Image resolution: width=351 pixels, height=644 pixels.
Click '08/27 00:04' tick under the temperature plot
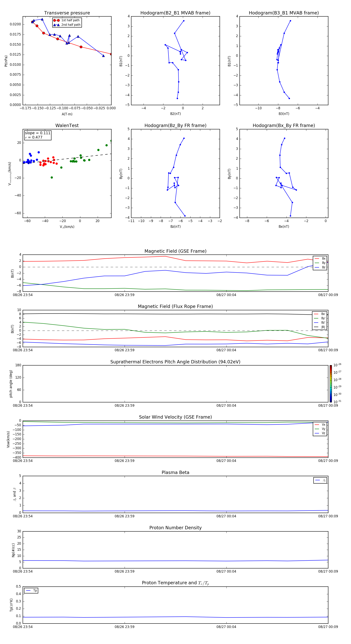tap(226, 627)
